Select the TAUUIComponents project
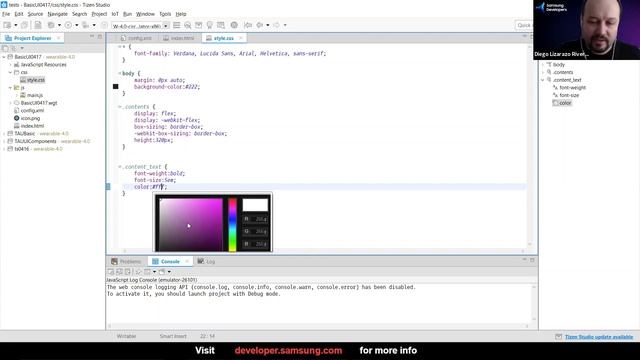This screenshot has height=360, width=640. 36,141
